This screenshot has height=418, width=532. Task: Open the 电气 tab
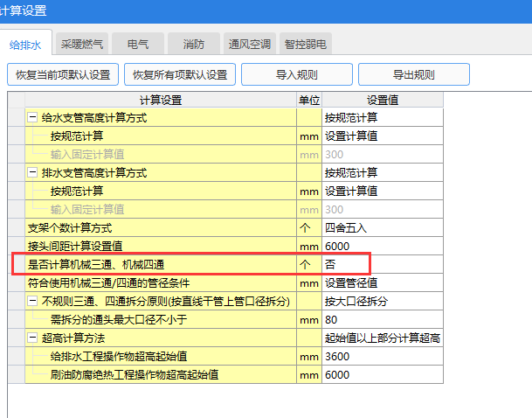pyautogui.click(x=138, y=43)
